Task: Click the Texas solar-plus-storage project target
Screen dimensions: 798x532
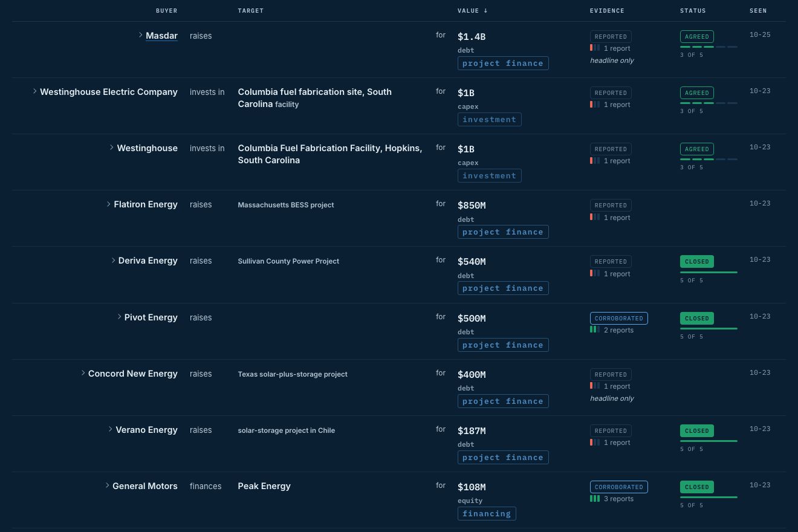Action: [293, 374]
